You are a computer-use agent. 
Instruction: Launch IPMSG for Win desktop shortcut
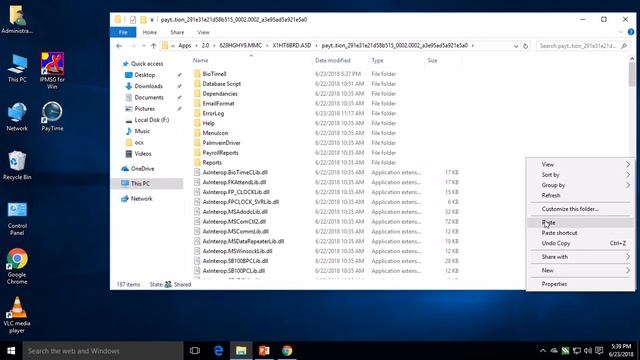[x=52, y=70]
